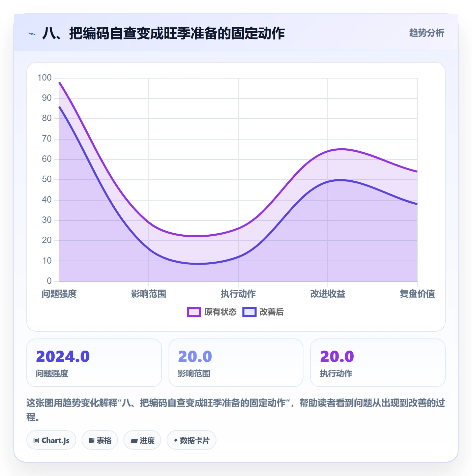Click the 复盘价值 x-axis label
Screen dimensions: 472x476
point(417,294)
